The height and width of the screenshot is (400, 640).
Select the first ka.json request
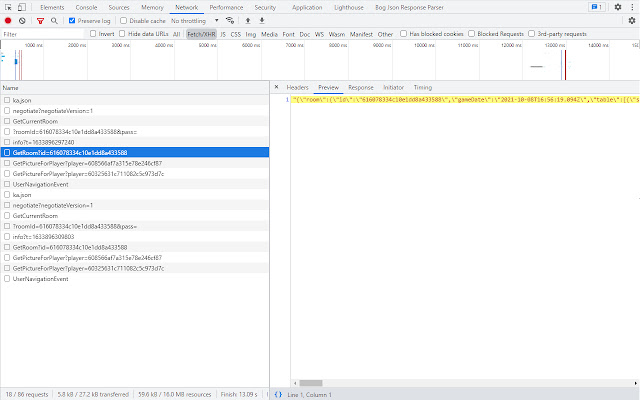(x=135, y=100)
